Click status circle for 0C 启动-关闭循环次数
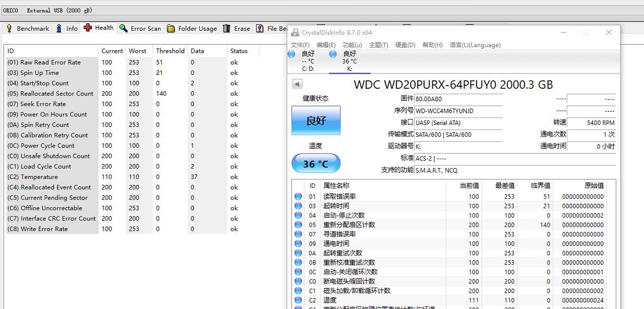 (298, 271)
